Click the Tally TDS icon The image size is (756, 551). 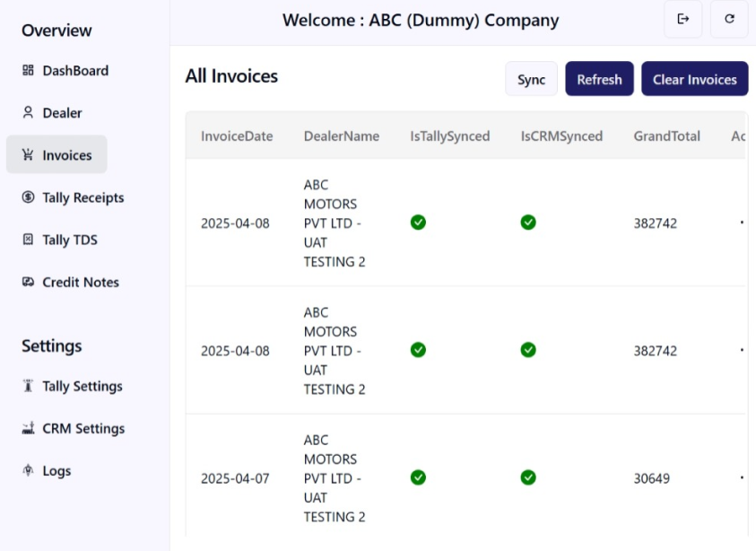pyautogui.click(x=28, y=240)
